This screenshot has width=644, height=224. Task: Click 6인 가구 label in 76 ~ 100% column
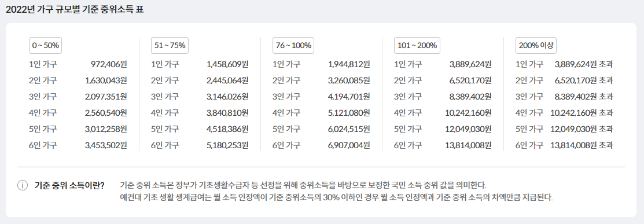point(286,145)
